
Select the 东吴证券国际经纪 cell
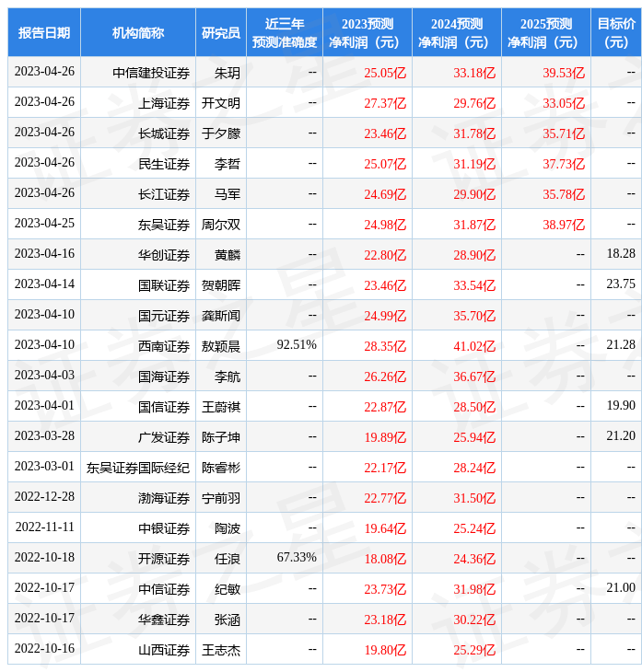tap(138, 468)
